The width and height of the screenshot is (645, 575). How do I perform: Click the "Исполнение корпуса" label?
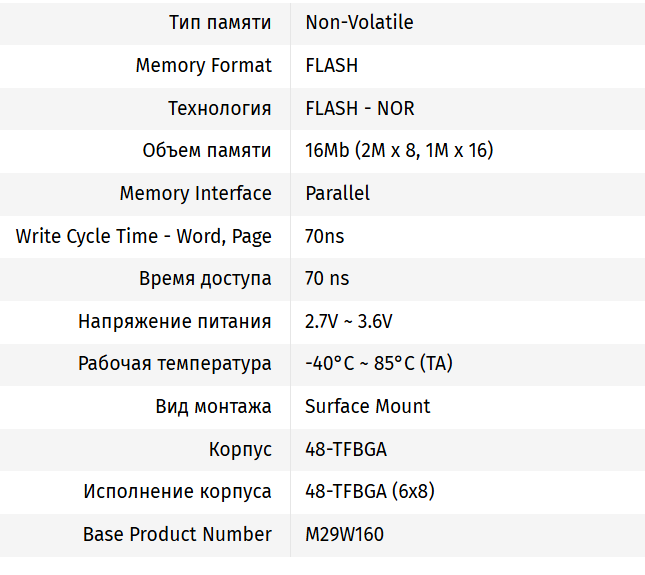tap(177, 492)
